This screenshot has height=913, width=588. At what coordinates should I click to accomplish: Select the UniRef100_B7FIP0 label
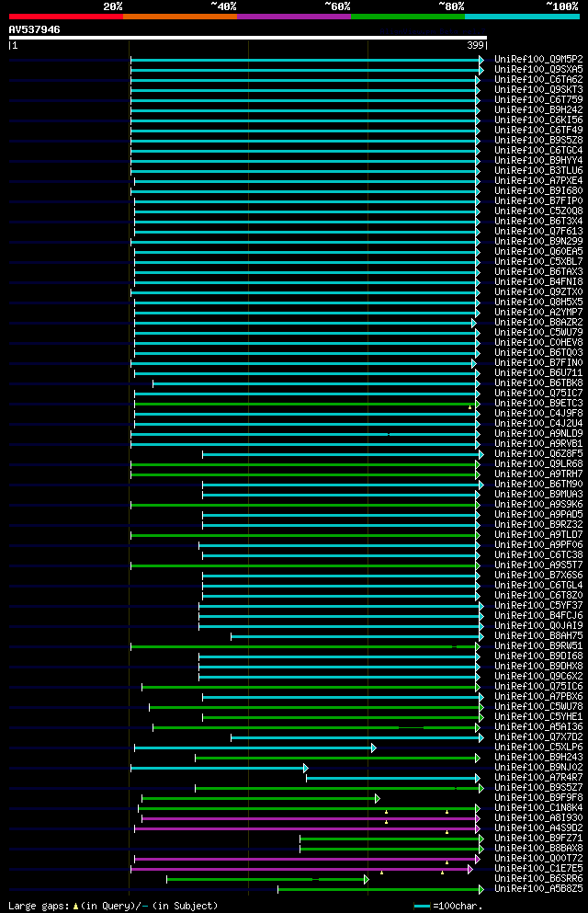pyautogui.click(x=538, y=200)
